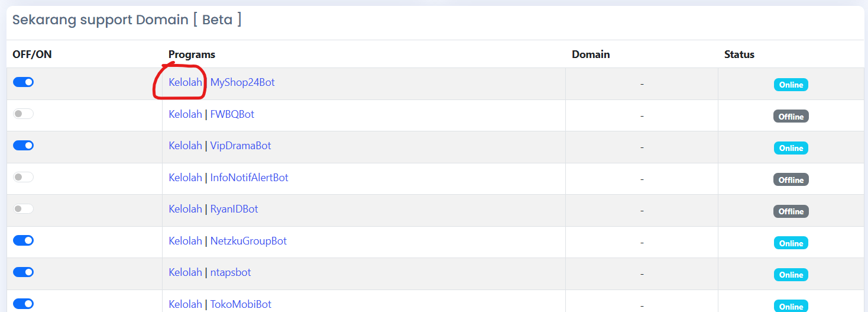Enable the RyanIDBot toggle switch
Viewport: 868px width, 312px height.
click(x=23, y=209)
